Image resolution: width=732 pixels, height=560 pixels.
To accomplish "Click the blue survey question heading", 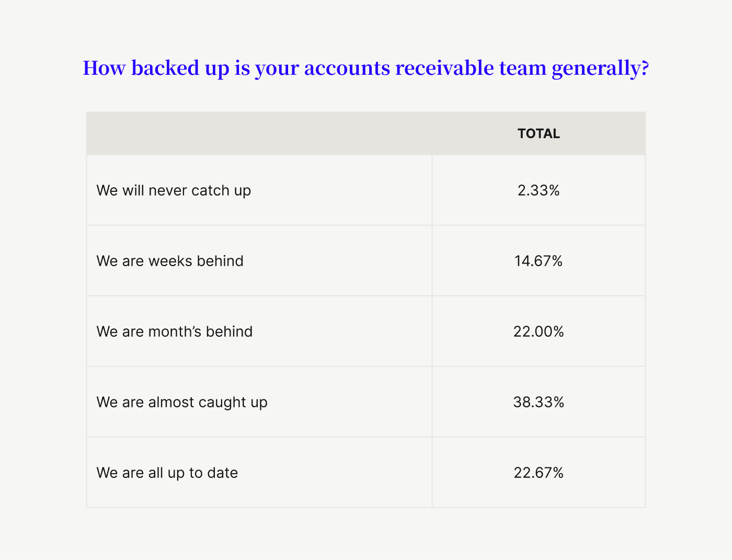I will (x=365, y=68).
